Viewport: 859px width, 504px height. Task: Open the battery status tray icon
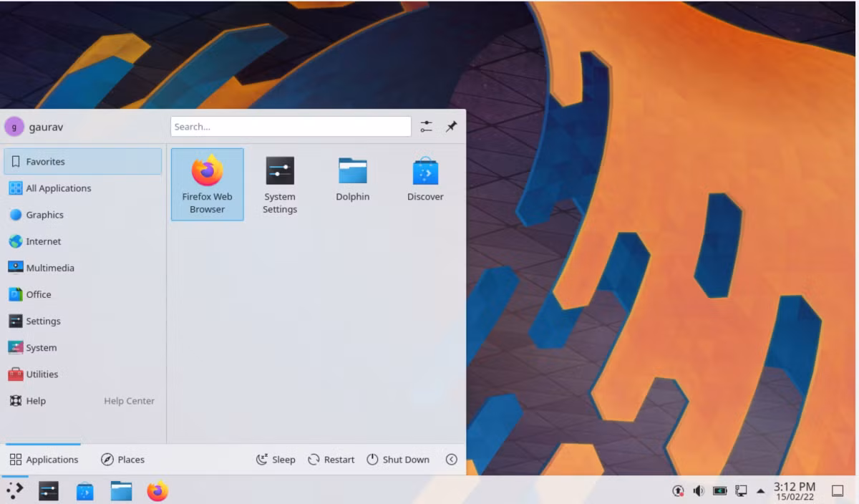720,491
